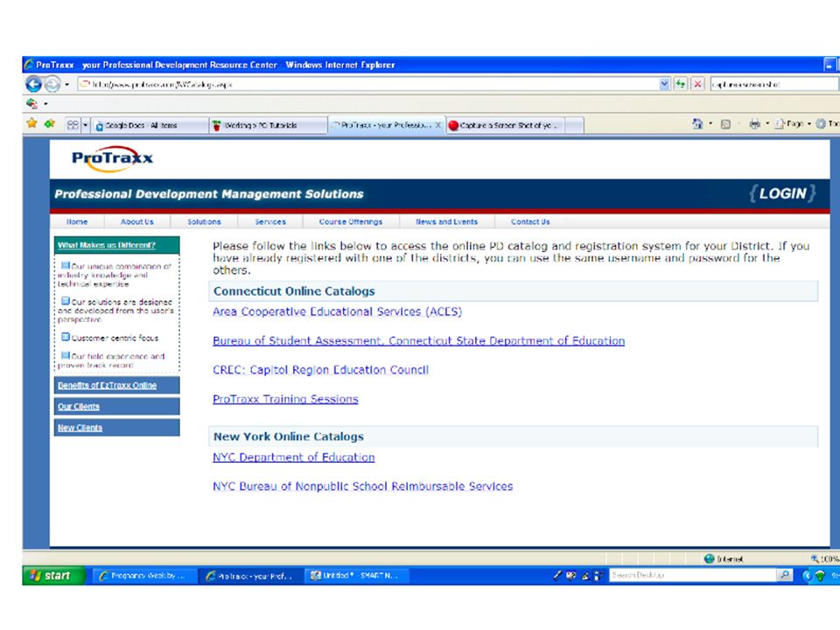Open the Contact Us navigation item
The image size is (840, 630).
pos(530,221)
